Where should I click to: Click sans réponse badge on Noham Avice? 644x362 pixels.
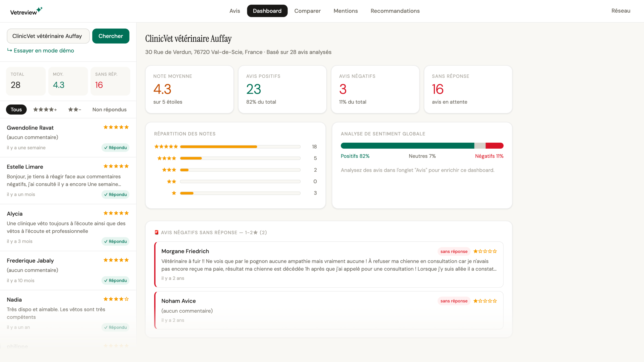(454, 301)
